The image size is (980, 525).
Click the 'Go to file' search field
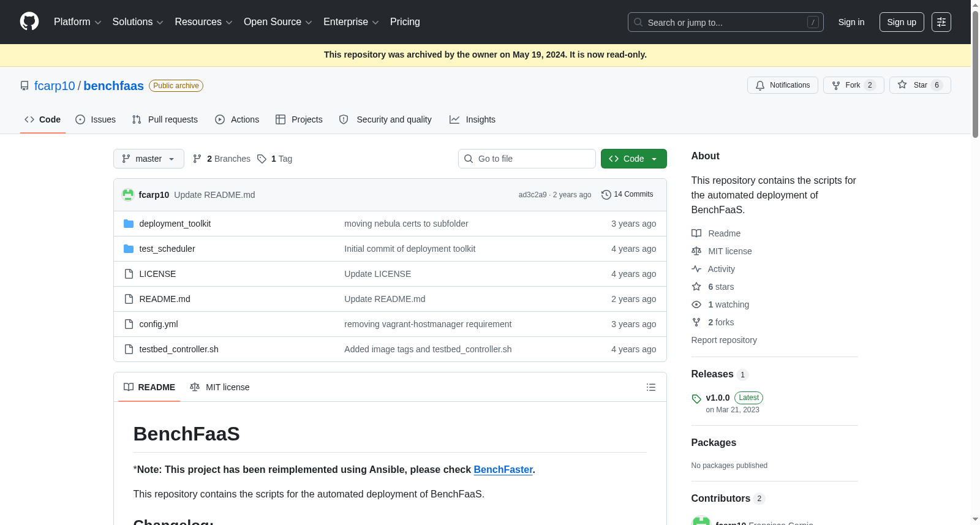click(527, 159)
